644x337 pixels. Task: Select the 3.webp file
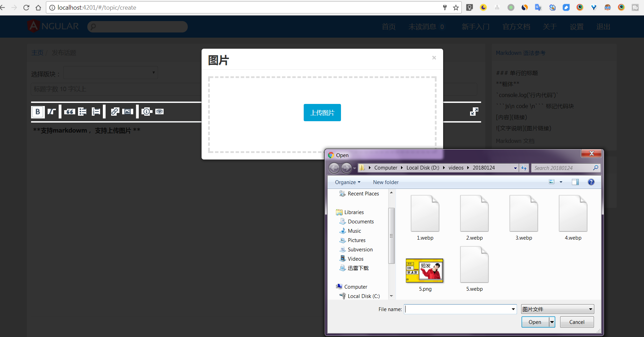524,218
